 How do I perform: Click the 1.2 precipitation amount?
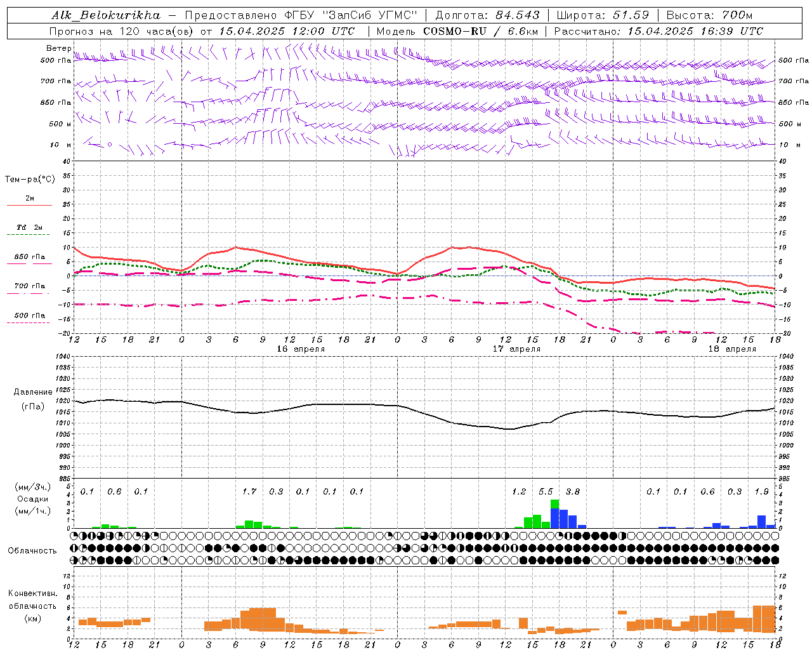pyautogui.click(x=519, y=491)
